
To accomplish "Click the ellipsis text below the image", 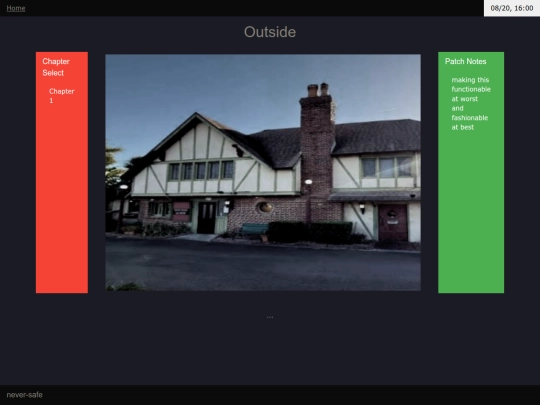I will (x=270, y=317).
